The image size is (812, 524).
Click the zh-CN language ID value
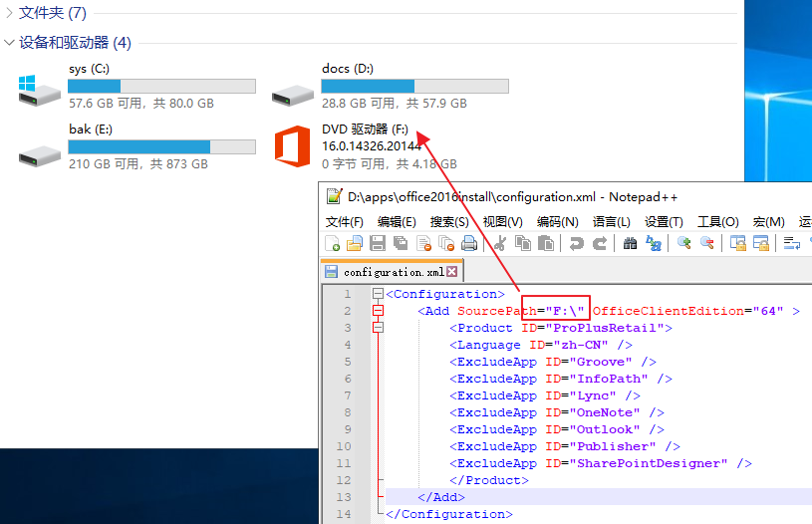[x=581, y=345]
